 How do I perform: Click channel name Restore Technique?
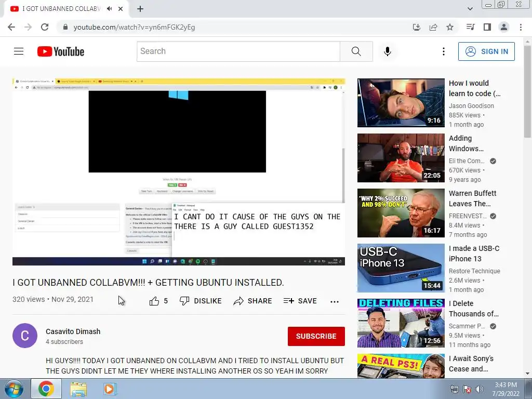coord(474,271)
